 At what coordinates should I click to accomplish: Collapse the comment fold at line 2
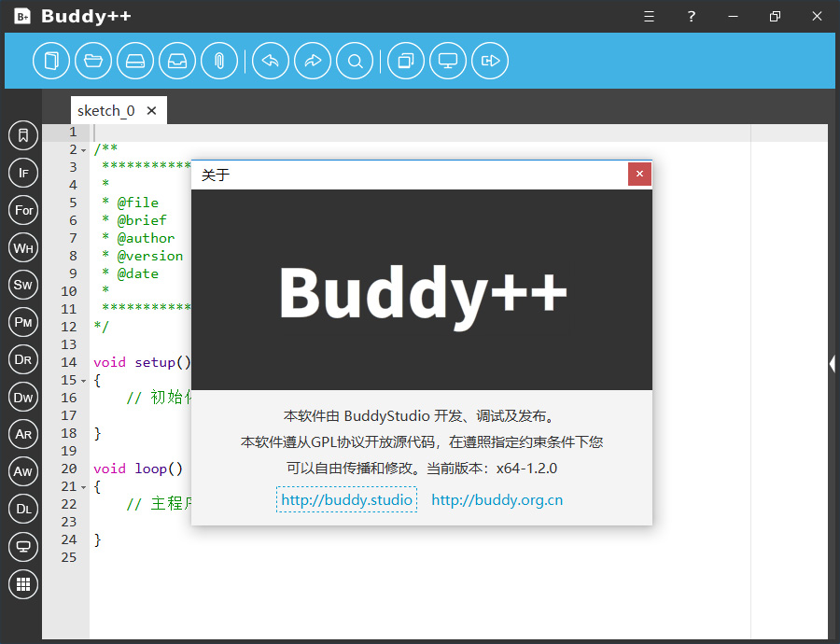pyautogui.click(x=84, y=150)
